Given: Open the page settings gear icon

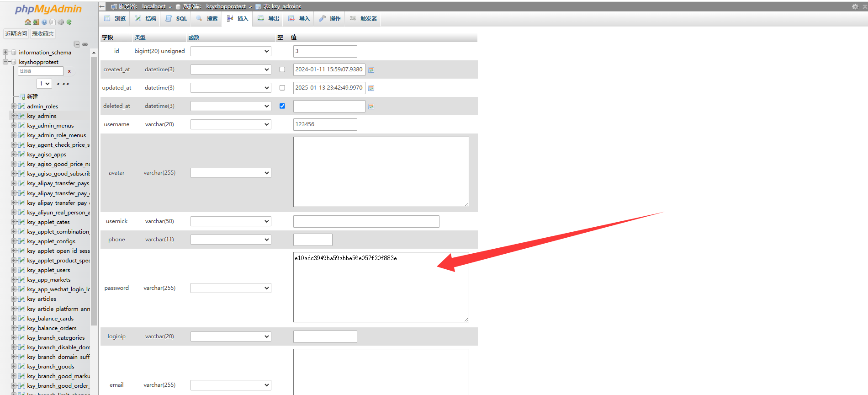Looking at the screenshot, I should coord(855,6).
